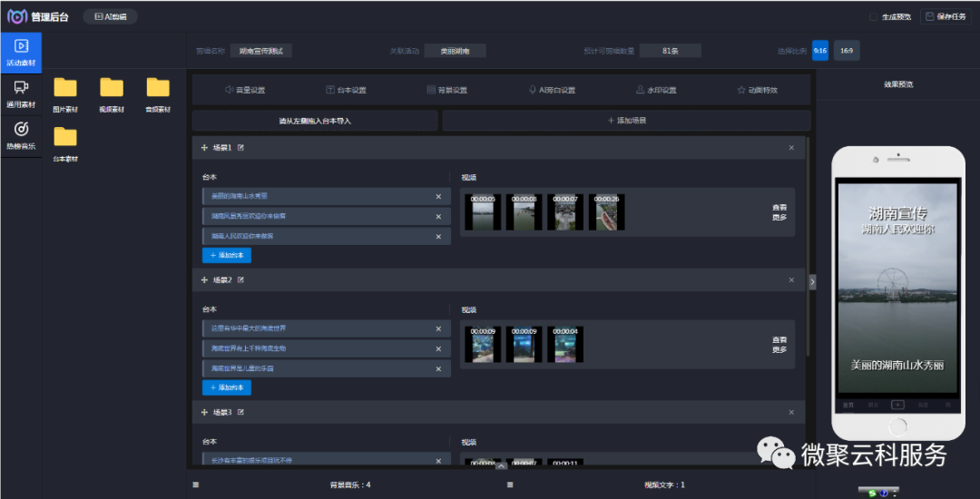Select the 16:9 aspect ratio

pos(847,51)
